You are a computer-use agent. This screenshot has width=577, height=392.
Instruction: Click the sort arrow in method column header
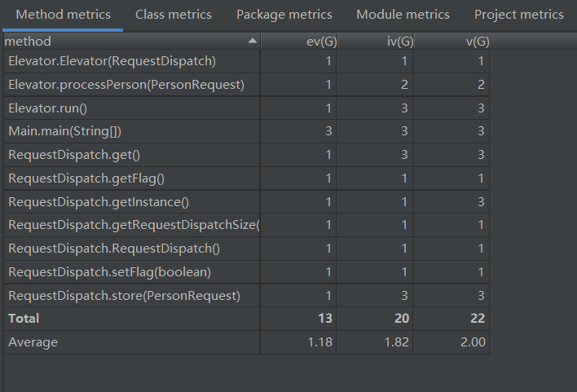(253, 41)
